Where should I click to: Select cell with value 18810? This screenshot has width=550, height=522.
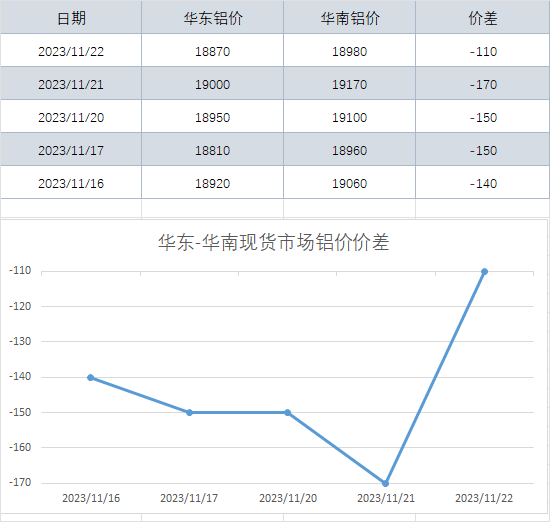tap(213, 149)
